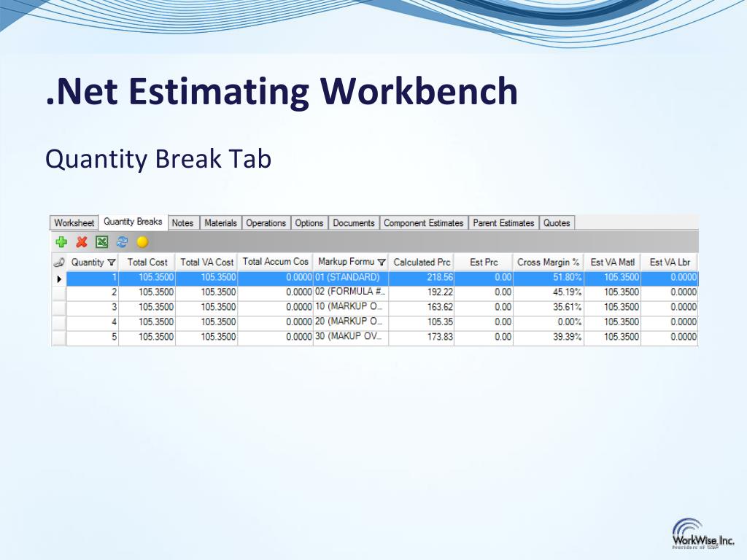Click the Cross Margin % column header
Viewport: 747px width, 560px height.
549,262
